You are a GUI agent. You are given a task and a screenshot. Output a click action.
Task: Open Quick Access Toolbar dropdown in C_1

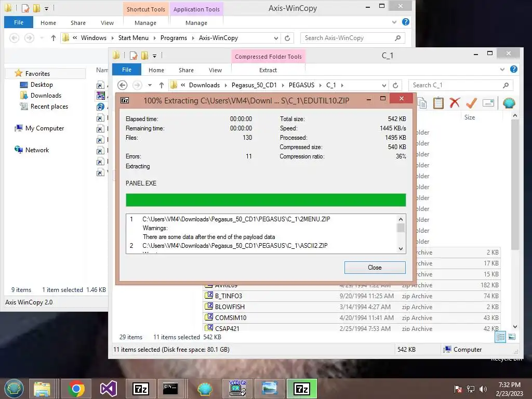(x=154, y=56)
